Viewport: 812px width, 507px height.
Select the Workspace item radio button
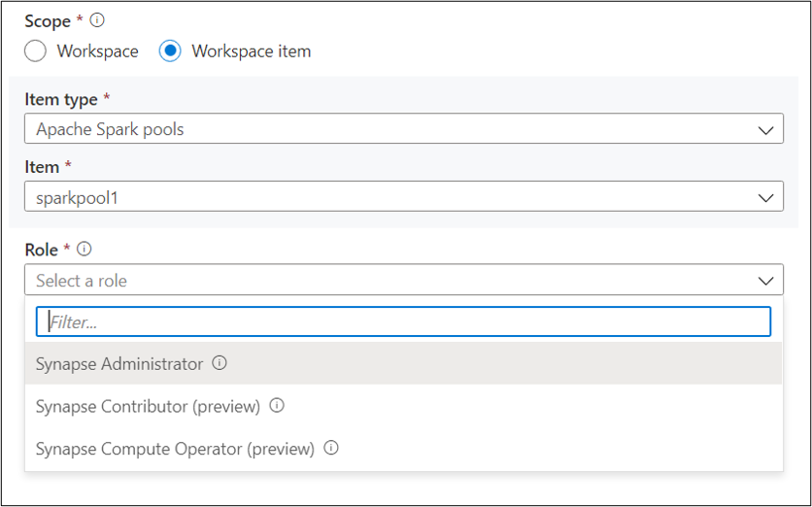coord(171,51)
